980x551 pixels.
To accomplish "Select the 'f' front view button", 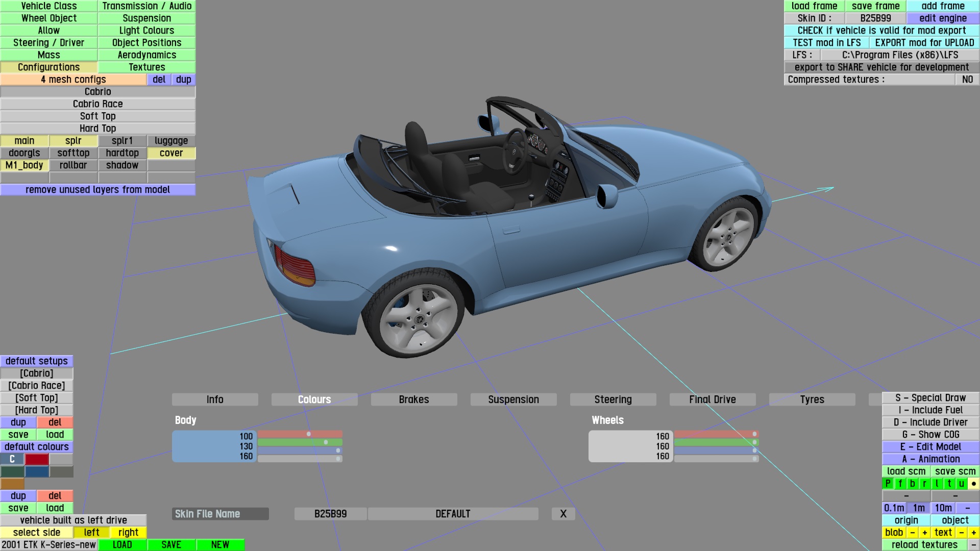I will (x=900, y=483).
